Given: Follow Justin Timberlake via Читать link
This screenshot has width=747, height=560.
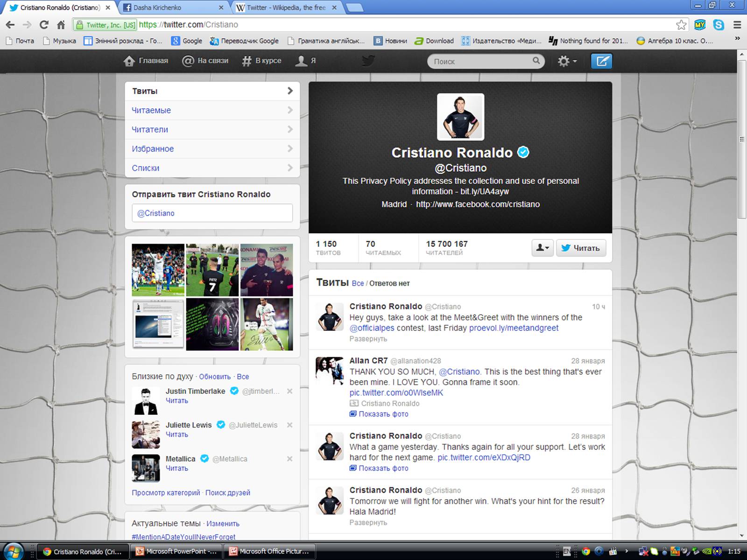Looking at the screenshot, I should [177, 400].
